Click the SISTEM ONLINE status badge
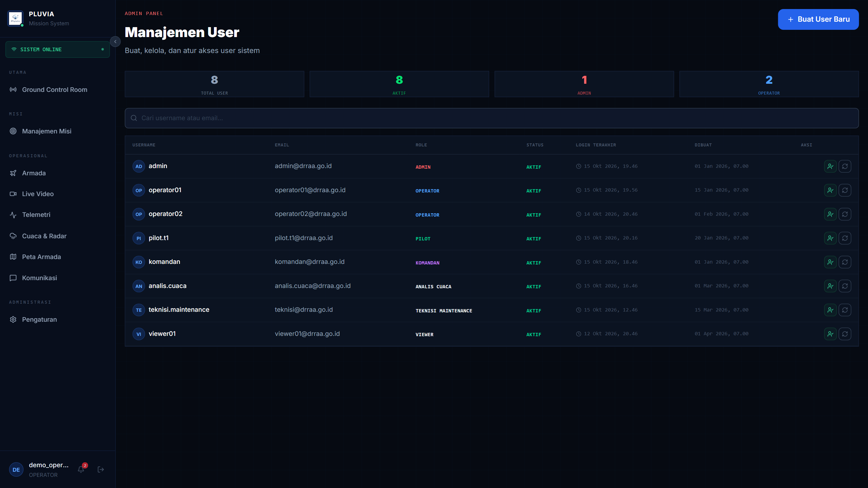The height and width of the screenshot is (488, 868). (58, 49)
